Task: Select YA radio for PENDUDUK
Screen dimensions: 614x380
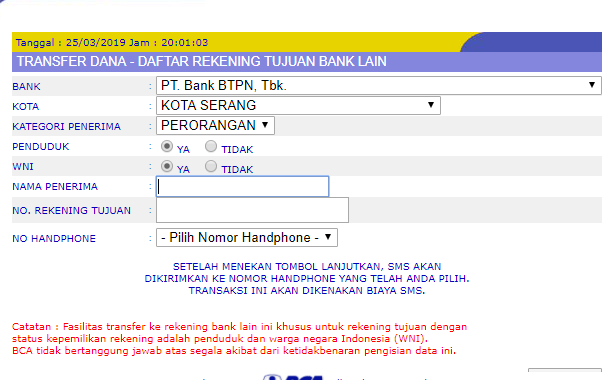Action: click(x=167, y=147)
